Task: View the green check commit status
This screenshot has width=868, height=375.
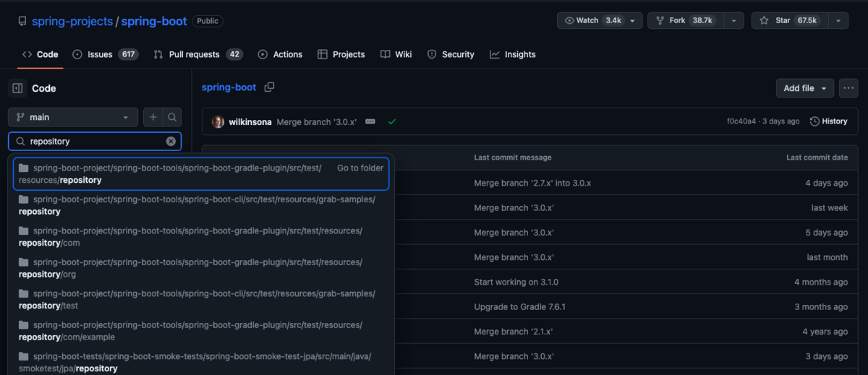Action: (392, 121)
